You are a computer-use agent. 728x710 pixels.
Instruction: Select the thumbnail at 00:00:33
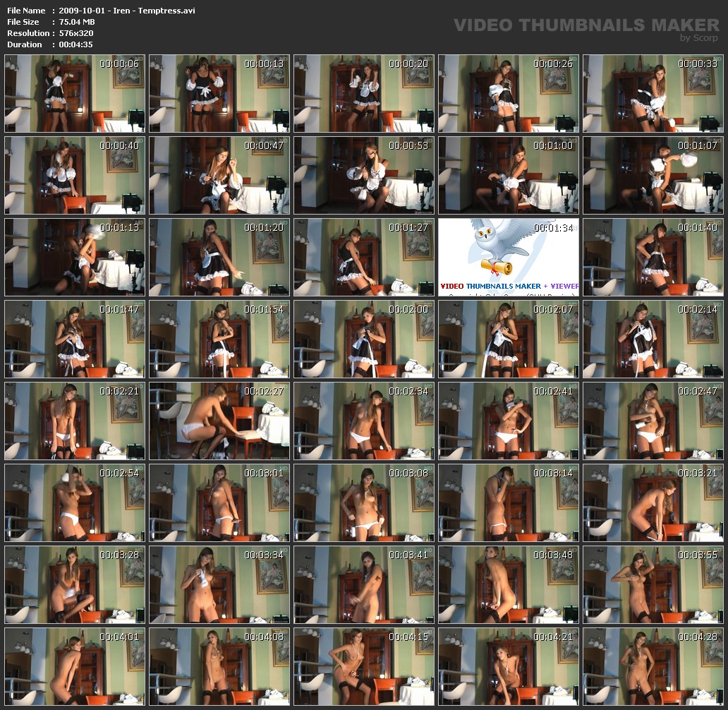[653, 94]
